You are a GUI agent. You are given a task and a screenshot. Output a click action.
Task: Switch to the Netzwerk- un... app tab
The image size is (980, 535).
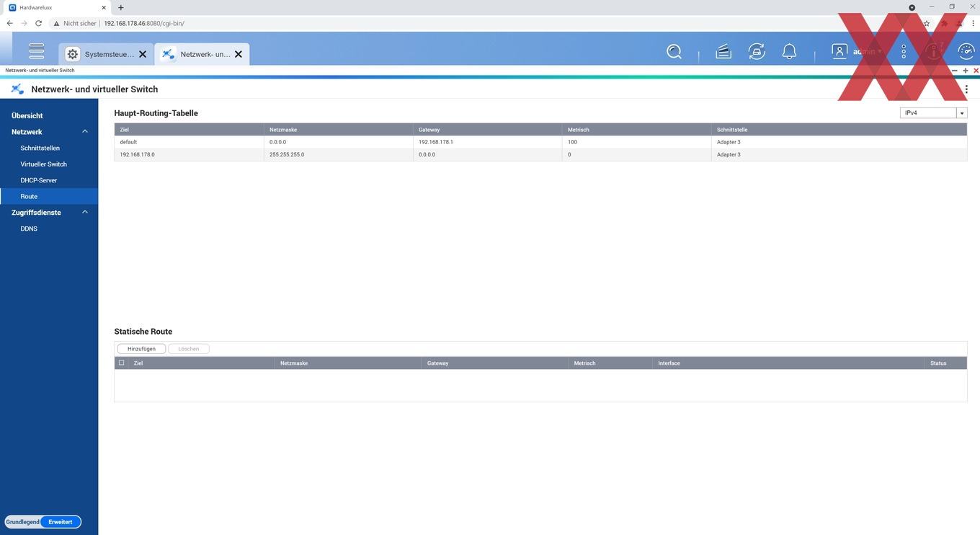pos(202,54)
